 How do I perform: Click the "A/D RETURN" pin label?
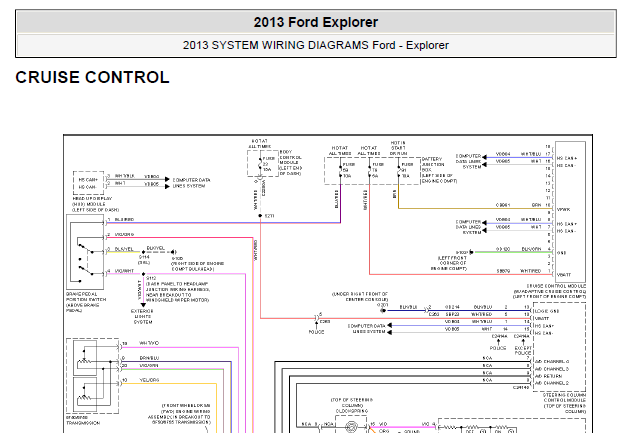(x=548, y=376)
